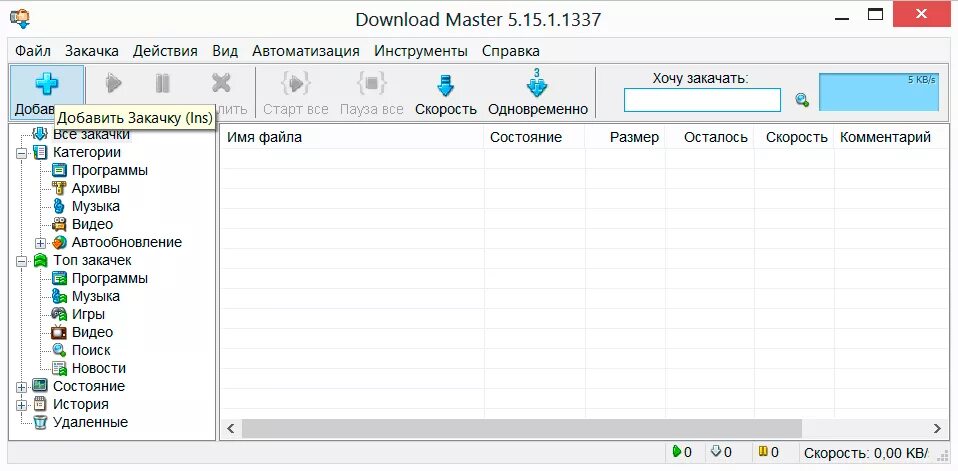958x471 pixels.
Task: Sort by the Размер column header
Action: [x=626, y=137]
